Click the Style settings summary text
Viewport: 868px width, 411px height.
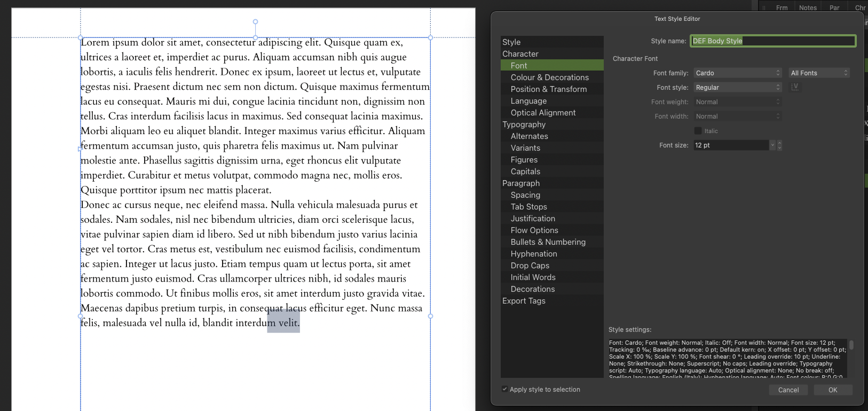[728, 358]
